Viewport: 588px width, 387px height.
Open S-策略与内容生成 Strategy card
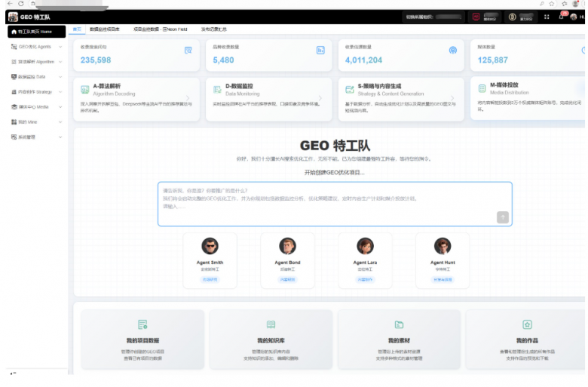pyautogui.click(x=401, y=99)
